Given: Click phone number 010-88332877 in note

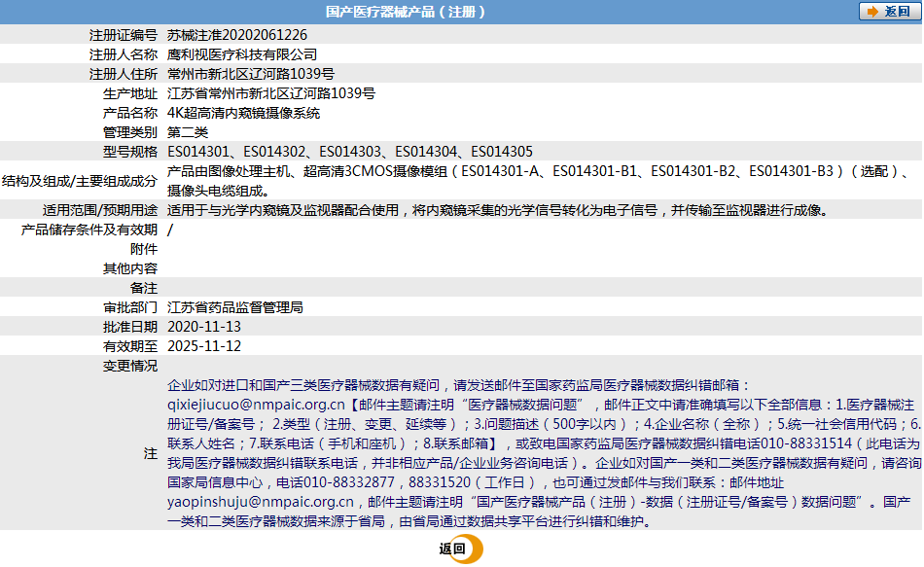Looking at the screenshot, I should [x=349, y=482].
